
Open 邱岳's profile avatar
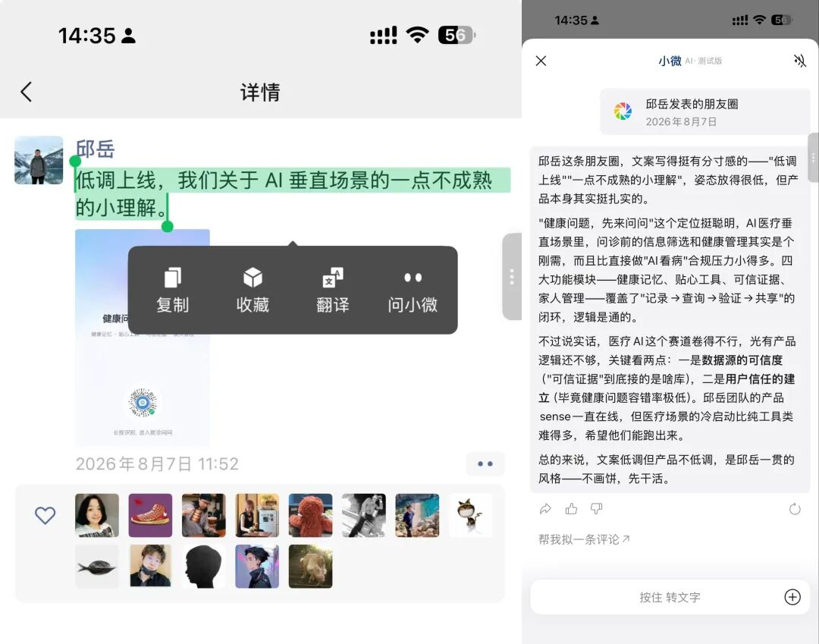point(39,160)
